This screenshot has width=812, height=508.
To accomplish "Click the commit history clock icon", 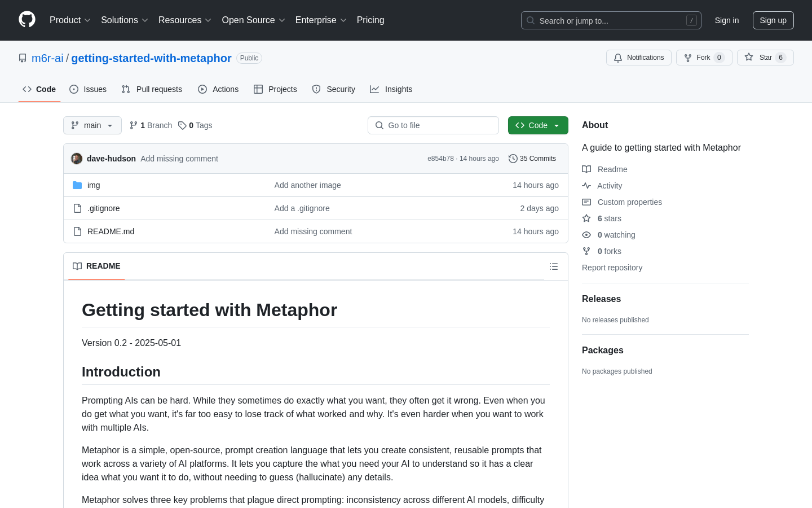I will tap(513, 159).
